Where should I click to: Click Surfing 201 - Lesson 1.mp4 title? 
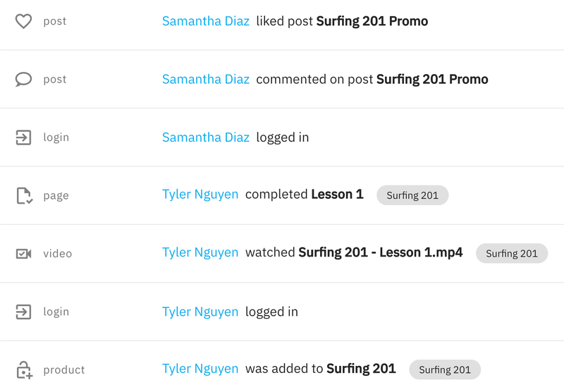click(381, 252)
